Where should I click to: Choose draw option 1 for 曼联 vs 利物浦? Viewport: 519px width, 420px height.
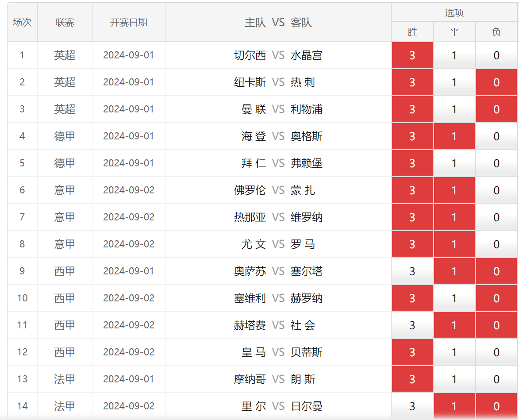(x=454, y=109)
